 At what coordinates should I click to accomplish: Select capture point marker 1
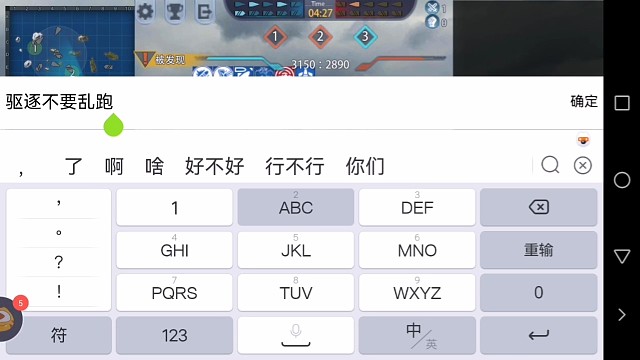[275, 37]
